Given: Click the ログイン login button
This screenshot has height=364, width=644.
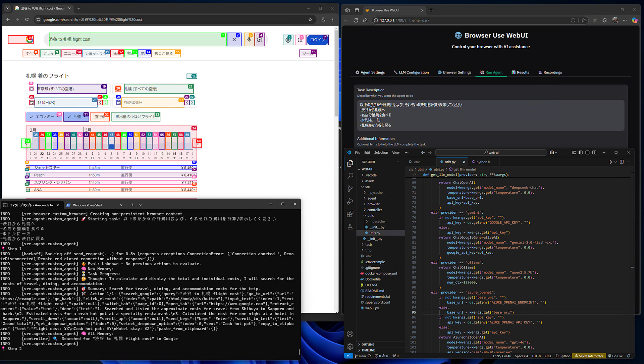Looking at the screenshot, I should pos(317,40).
